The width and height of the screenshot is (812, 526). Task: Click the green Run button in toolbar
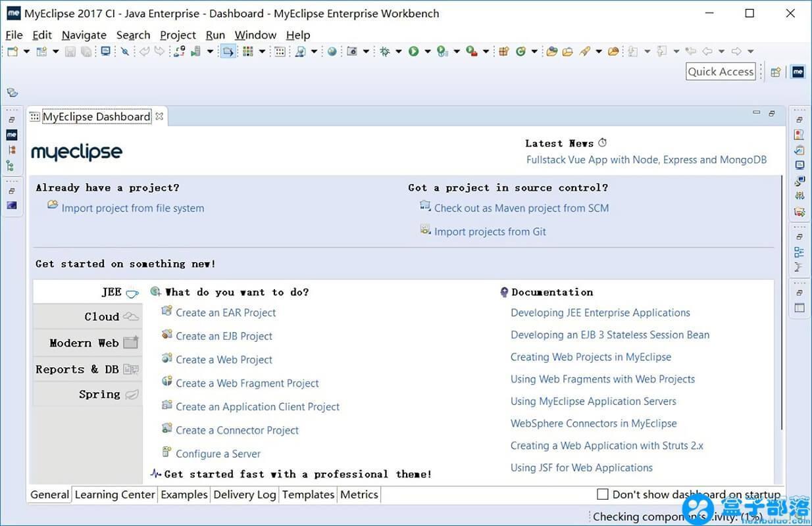pos(413,51)
